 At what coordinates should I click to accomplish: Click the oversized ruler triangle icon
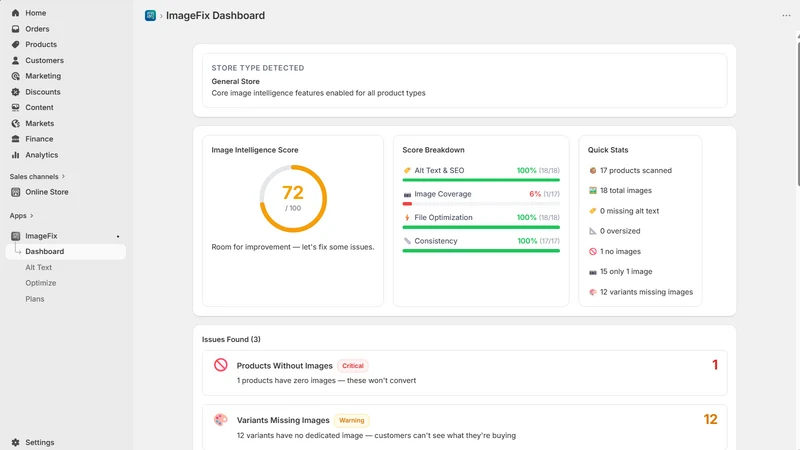click(x=592, y=231)
